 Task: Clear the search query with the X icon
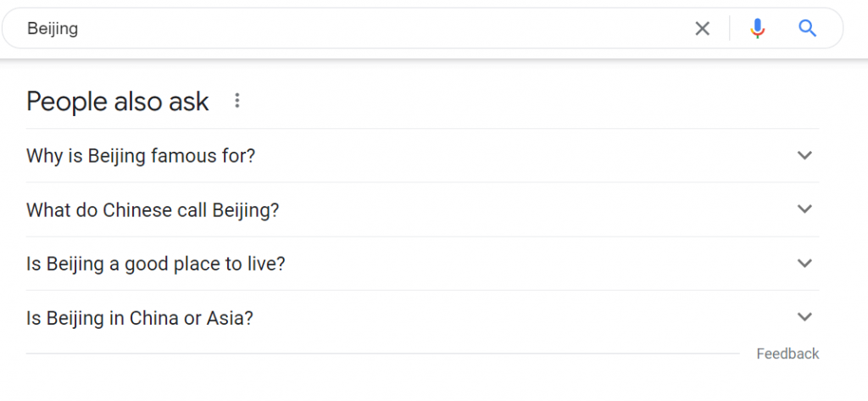(x=702, y=28)
